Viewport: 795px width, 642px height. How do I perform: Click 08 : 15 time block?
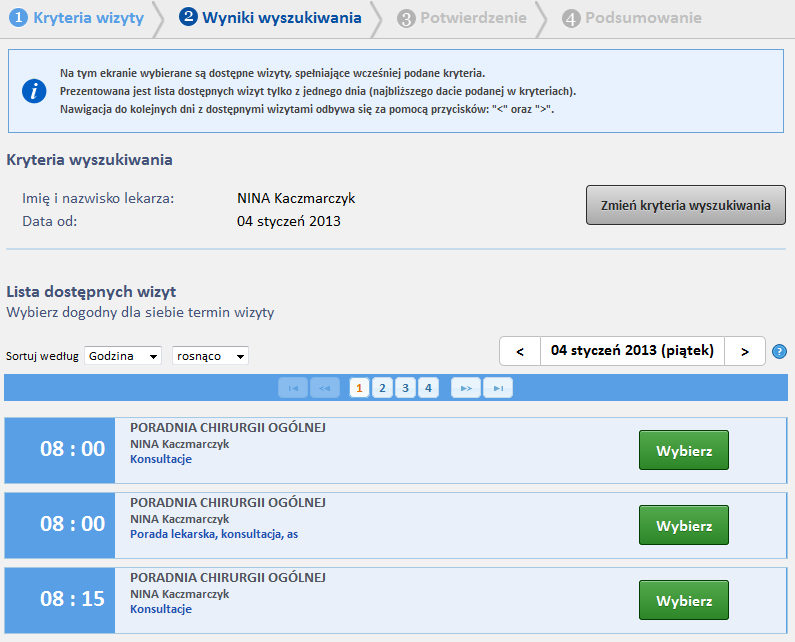[x=60, y=599]
